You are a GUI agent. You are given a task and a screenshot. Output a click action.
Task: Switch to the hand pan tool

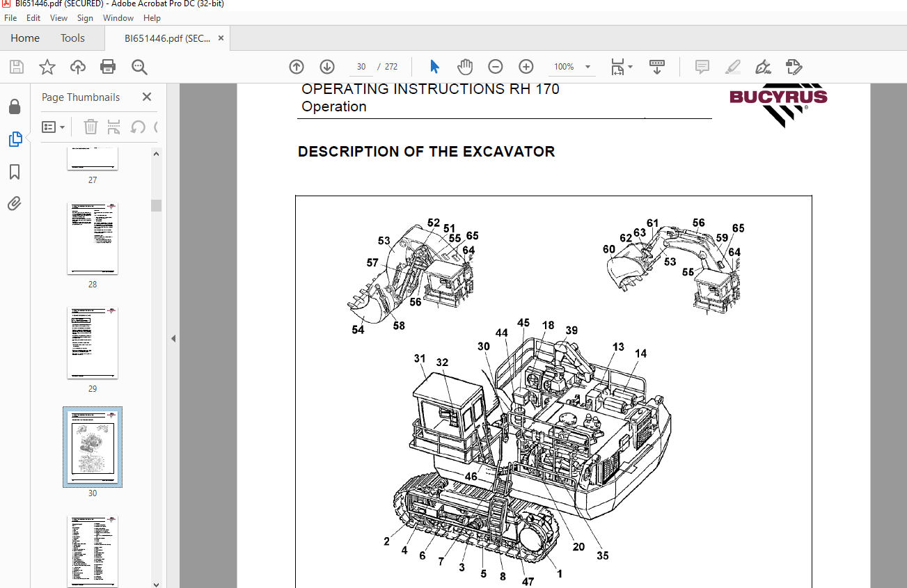pyautogui.click(x=464, y=67)
